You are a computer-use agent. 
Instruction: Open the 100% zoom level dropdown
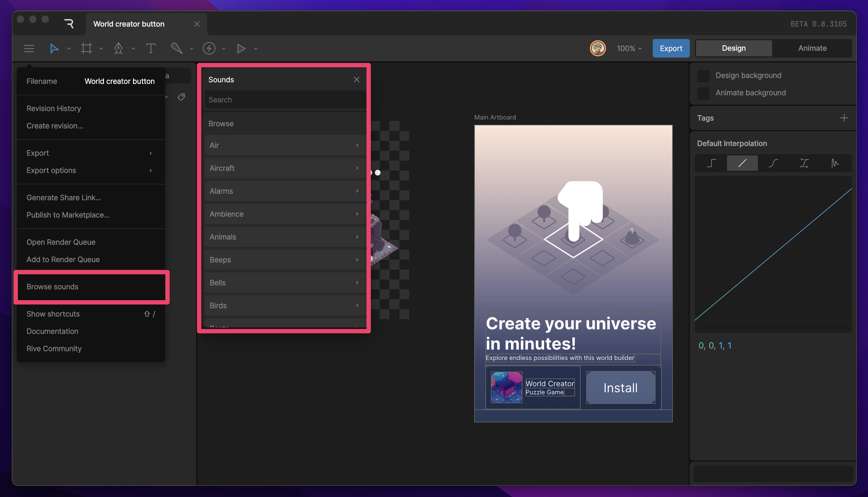point(629,48)
